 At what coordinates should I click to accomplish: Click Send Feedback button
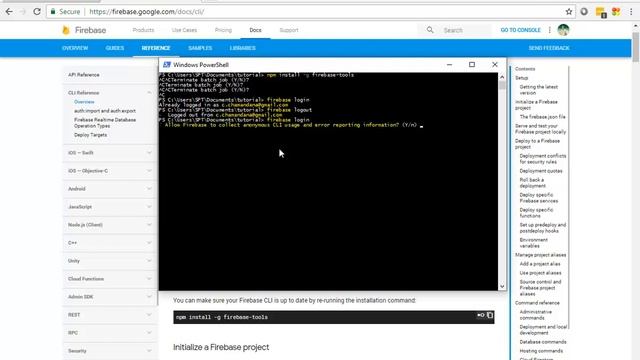coord(549,48)
